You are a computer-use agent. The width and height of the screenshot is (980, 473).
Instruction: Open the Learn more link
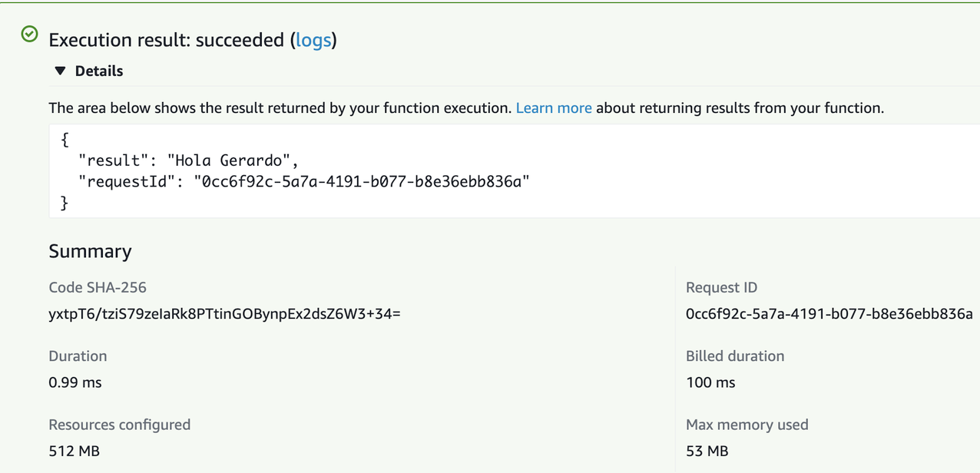tap(553, 108)
